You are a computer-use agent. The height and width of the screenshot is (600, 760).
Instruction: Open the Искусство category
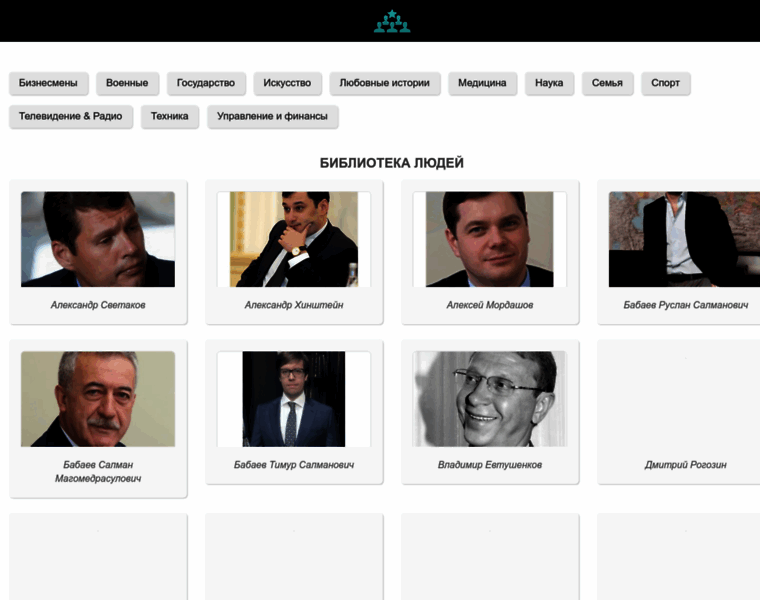click(287, 83)
